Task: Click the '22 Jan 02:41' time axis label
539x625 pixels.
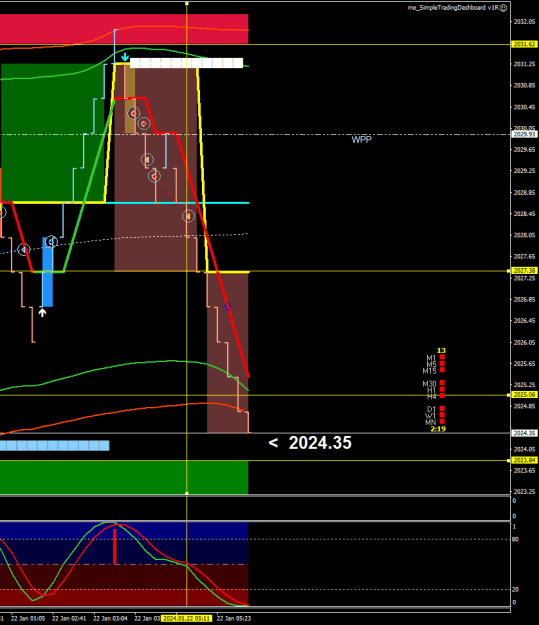Action: (x=69, y=619)
